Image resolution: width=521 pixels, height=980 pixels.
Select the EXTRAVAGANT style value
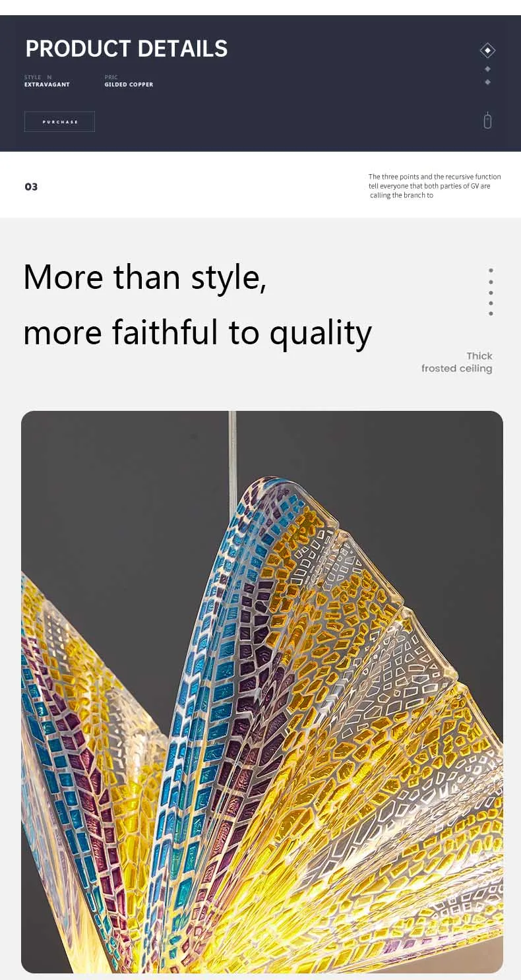(x=47, y=84)
